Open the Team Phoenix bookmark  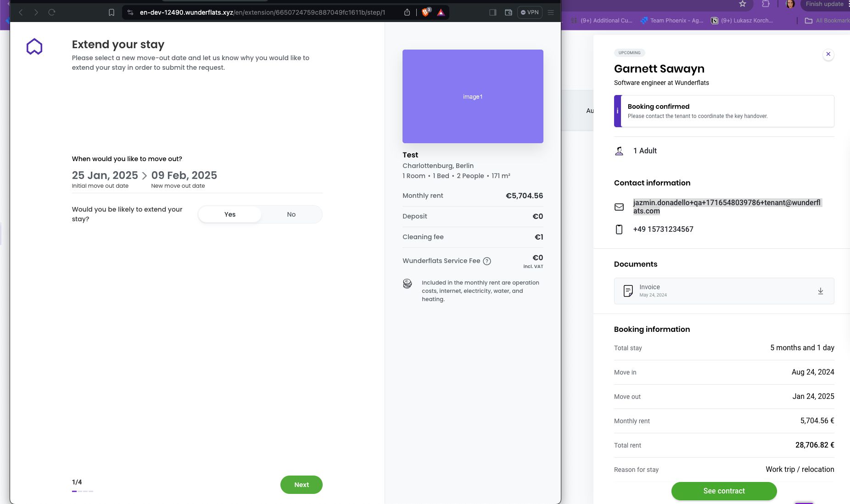pos(671,21)
